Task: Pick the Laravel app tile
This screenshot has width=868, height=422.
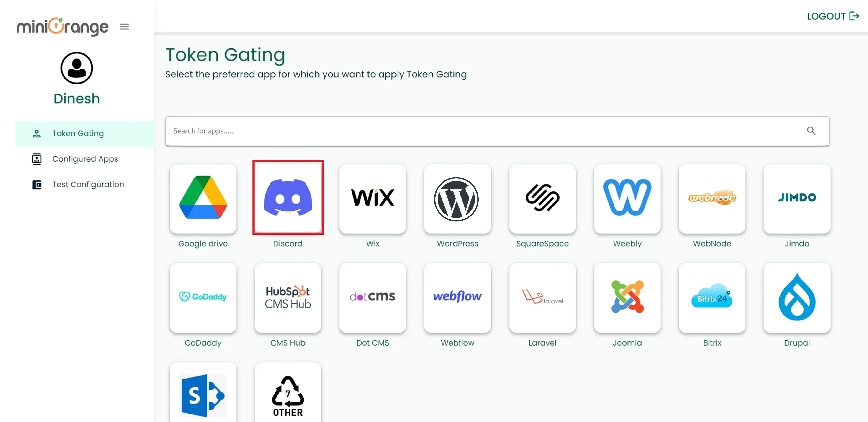Action: [542, 297]
